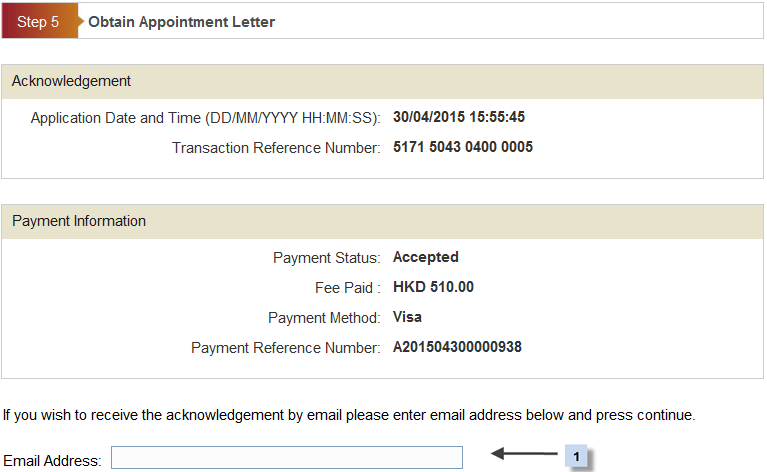Image resolution: width=767 pixels, height=472 pixels.
Task: Click the Acknowledgement section header
Action: (71, 81)
